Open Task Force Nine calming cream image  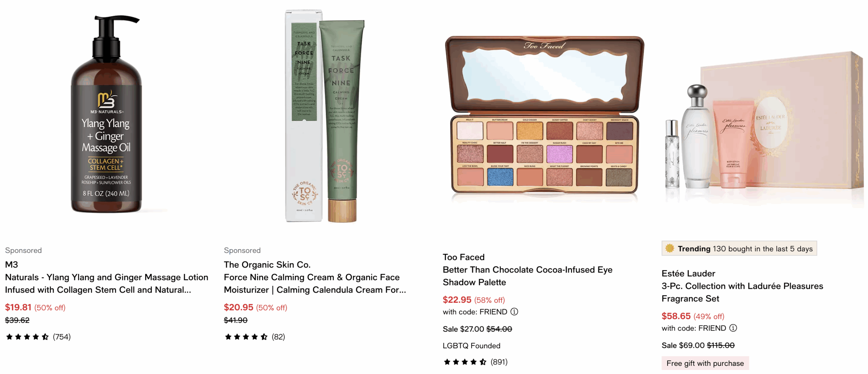tap(324, 115)
